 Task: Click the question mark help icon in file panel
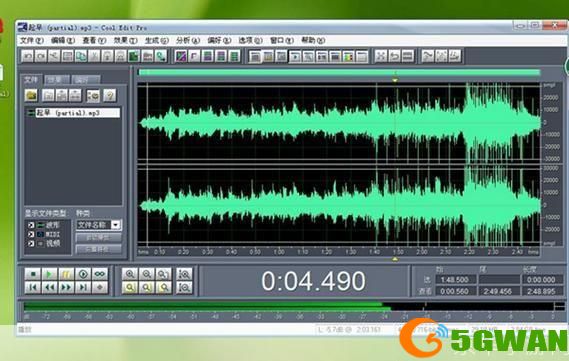click(110, 95)
